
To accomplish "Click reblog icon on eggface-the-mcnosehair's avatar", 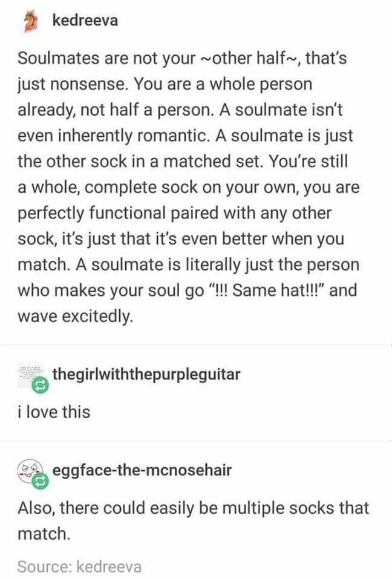I will pyautogui.click(x=40, y=481).
